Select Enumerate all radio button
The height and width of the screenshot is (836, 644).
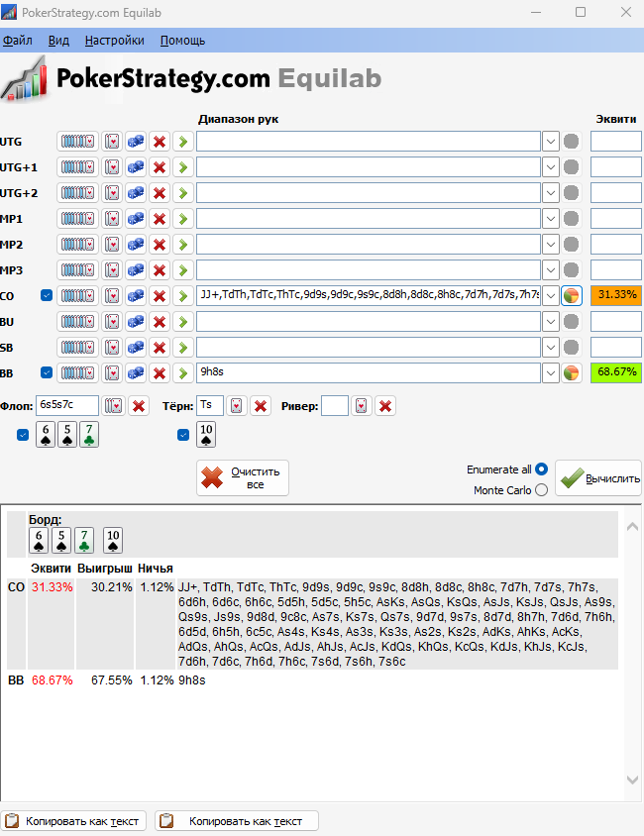point(542,470)
